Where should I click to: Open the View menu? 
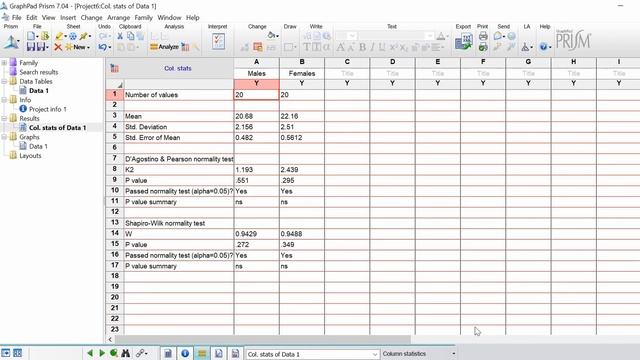48,18
